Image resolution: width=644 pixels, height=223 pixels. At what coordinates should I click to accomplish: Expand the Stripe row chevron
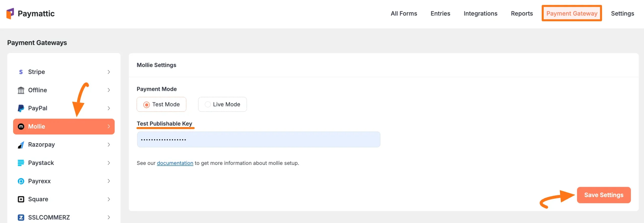[109, 72]
